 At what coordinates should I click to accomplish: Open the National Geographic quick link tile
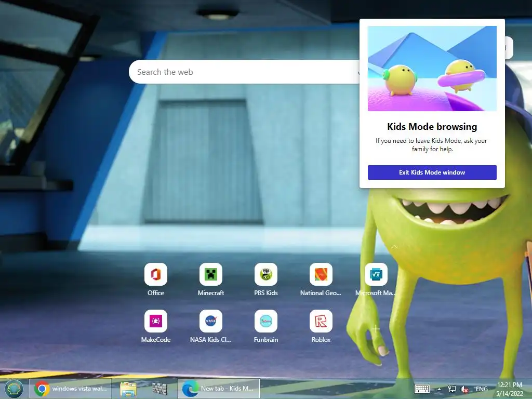[x=321, y=274]
